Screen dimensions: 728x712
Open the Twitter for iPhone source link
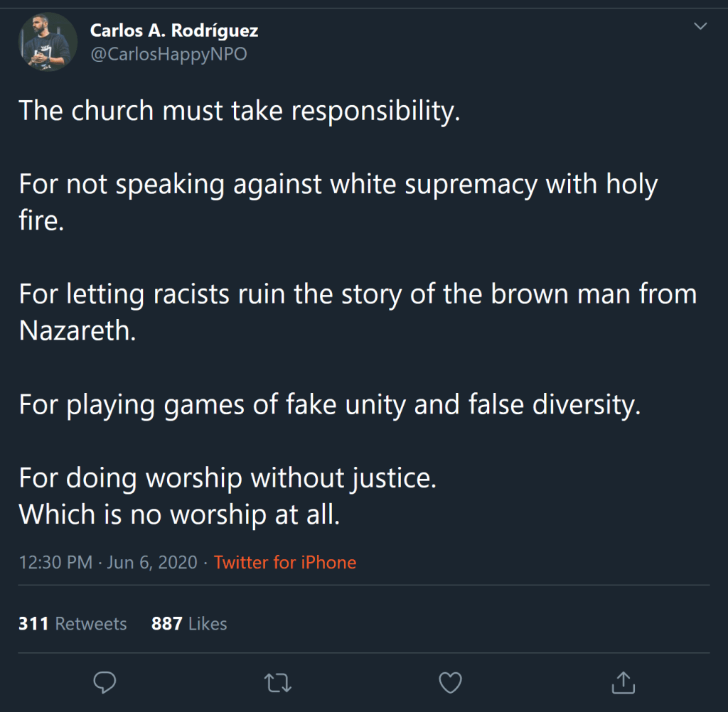(x=284, y=563)
